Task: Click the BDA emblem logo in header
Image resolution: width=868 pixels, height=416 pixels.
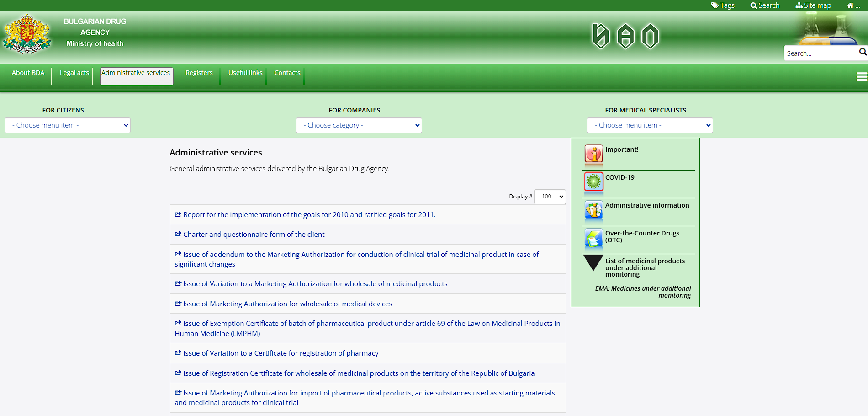Action: click(x=625, y=36)
